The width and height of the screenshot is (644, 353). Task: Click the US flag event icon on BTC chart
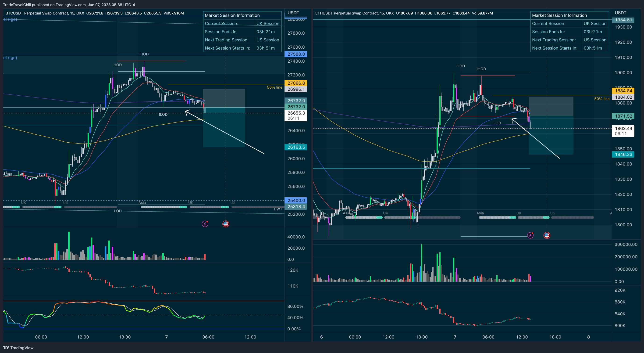(x=225, y=224)
